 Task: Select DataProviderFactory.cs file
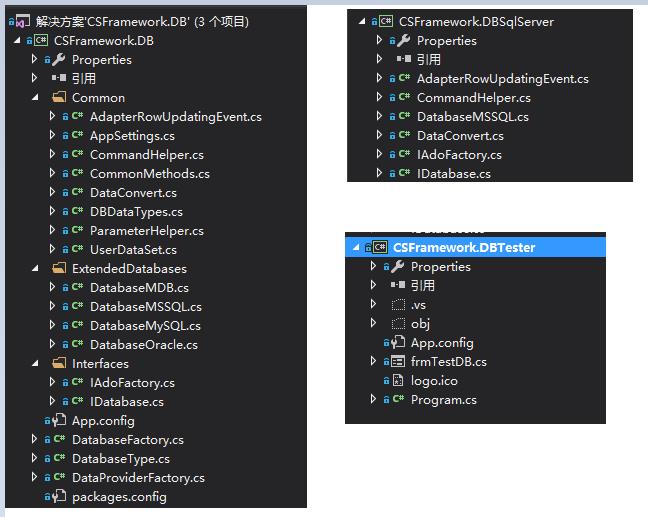click(x=138, y=477)
